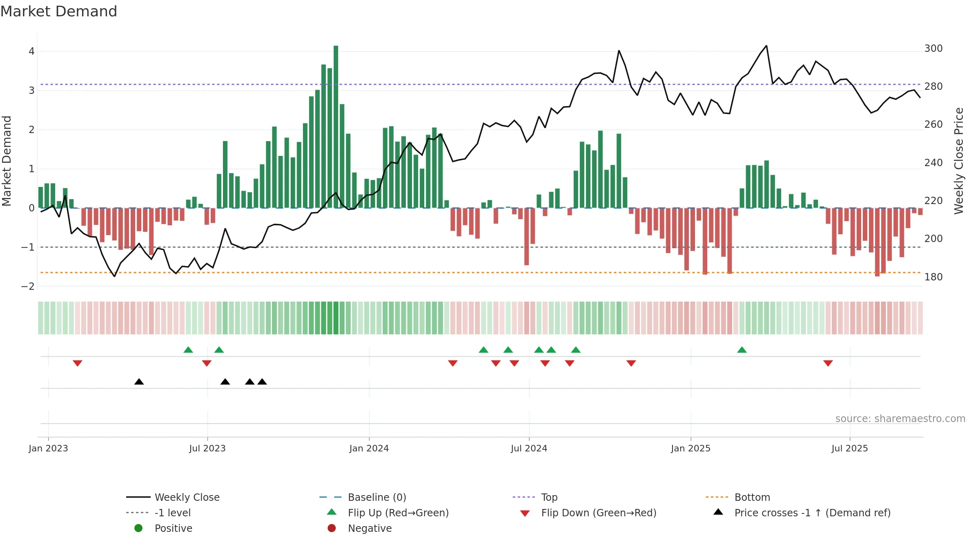The width and height of the screenshot is (980, 551).
Task: Click the source: sharemaestro.com text
Action: (x=900, y=419)
